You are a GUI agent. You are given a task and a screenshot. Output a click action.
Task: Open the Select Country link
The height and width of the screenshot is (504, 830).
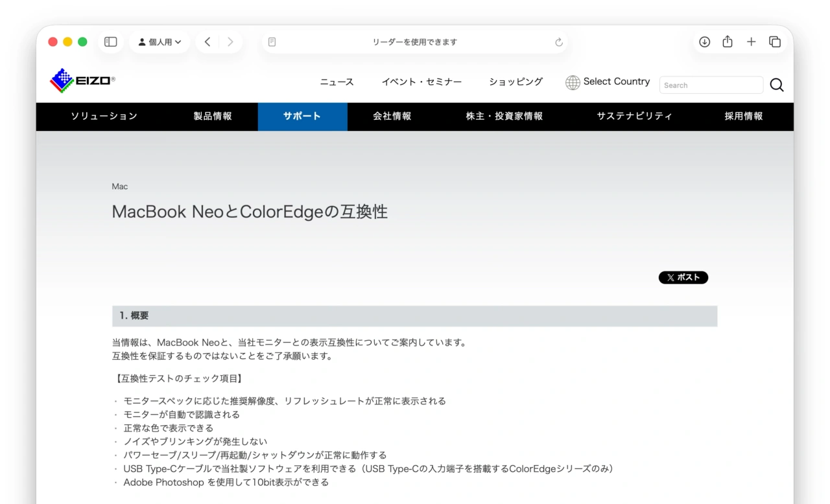click(616, 82)
